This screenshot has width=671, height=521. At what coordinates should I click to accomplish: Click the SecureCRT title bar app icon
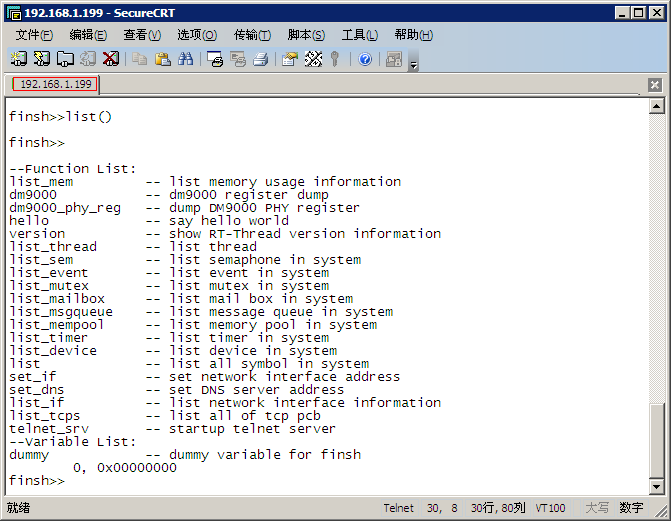coord(14,13)
